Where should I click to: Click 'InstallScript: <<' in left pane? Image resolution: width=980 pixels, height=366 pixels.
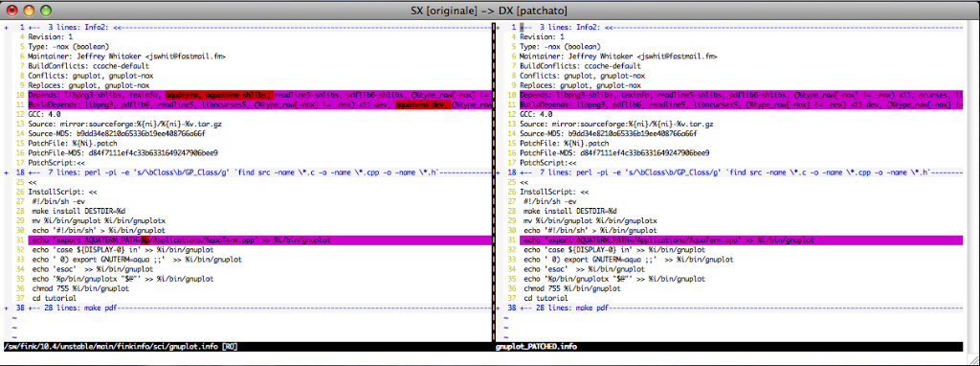(63, 192)
